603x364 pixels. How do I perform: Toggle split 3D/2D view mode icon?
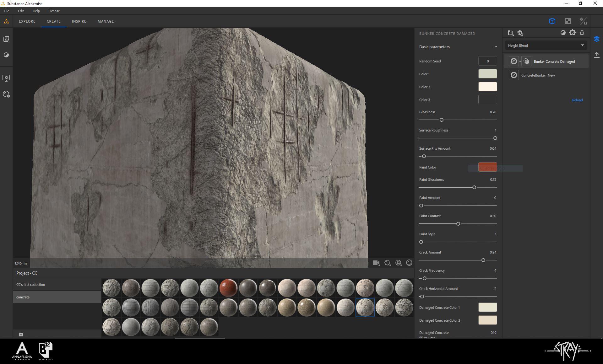583,21
